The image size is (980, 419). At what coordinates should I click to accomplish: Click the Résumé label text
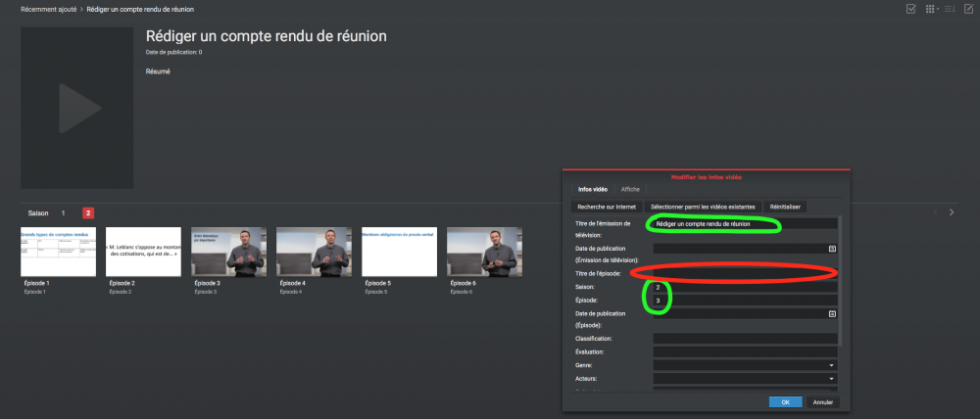point(158,71)
